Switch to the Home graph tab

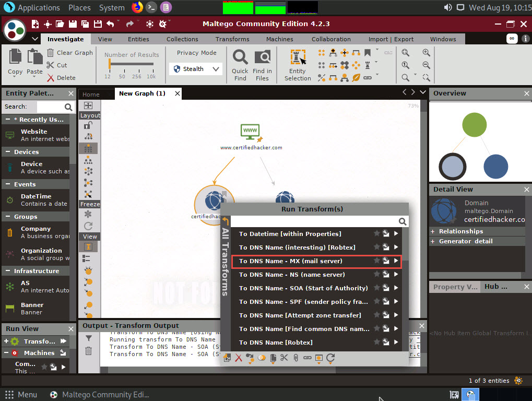point(91,95)
